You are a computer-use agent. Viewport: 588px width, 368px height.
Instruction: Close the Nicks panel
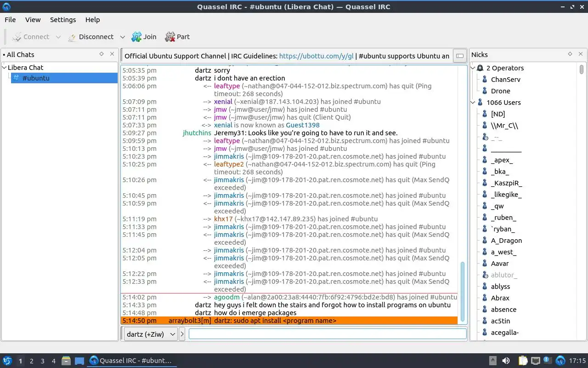pos(581,54)
